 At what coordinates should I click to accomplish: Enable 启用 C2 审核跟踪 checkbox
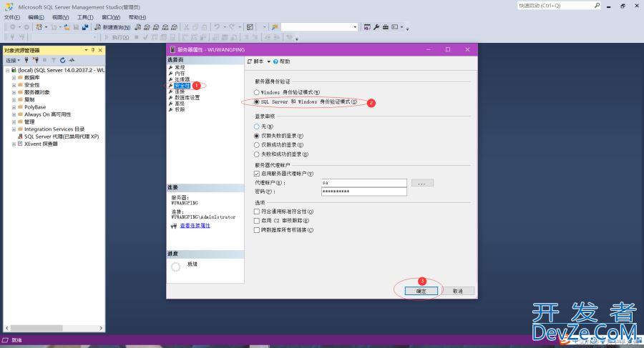tap(257, 221)
